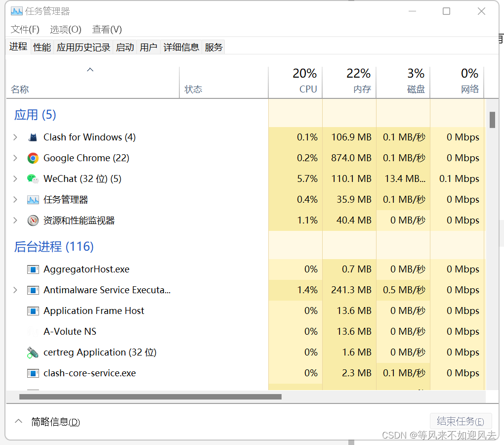The image size is (504, 445).
Task: Click the Google Chrome icon in the list
Action: tap(33, 158)
